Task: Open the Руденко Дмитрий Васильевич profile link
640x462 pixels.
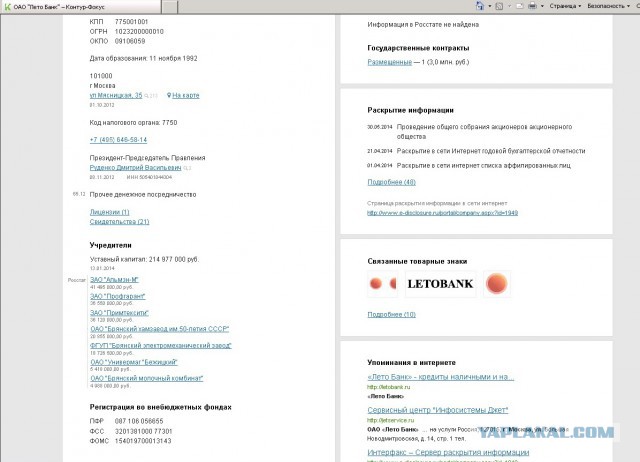Action: coord(135,168)
